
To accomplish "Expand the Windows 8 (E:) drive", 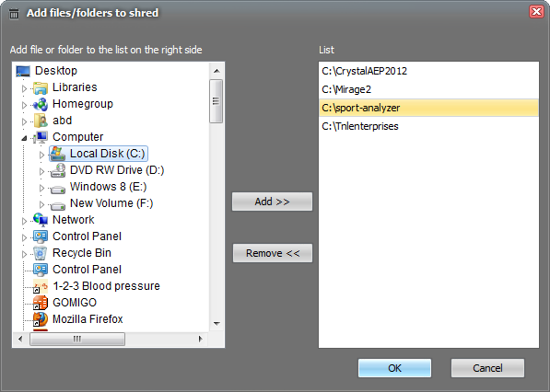I will pyautogui.click(x=41, y=188).
